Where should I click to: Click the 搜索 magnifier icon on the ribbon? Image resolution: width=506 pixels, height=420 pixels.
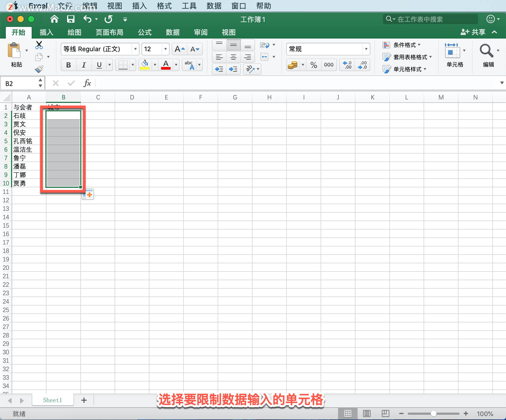point(487,50)
